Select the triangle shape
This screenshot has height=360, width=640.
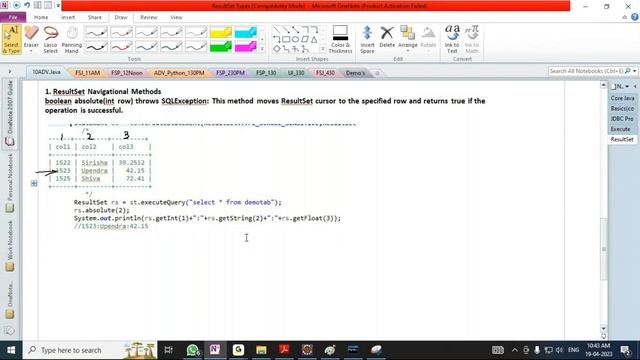(x=314, y=40)
